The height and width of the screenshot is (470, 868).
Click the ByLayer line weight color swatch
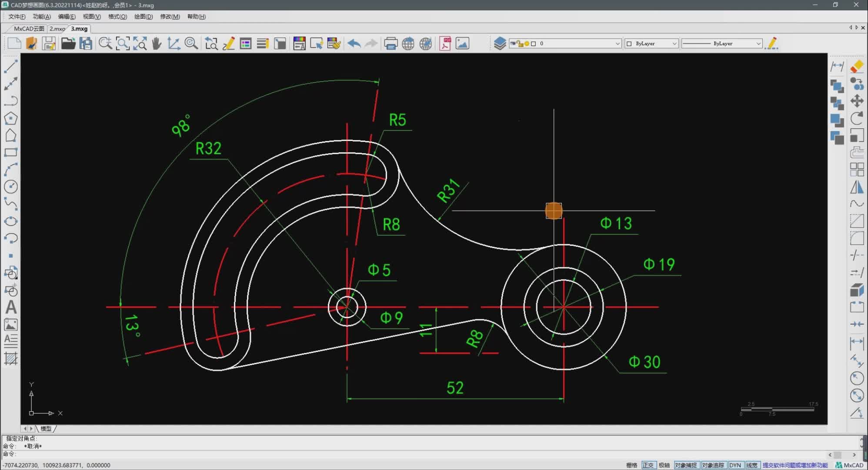click(630, 44)
